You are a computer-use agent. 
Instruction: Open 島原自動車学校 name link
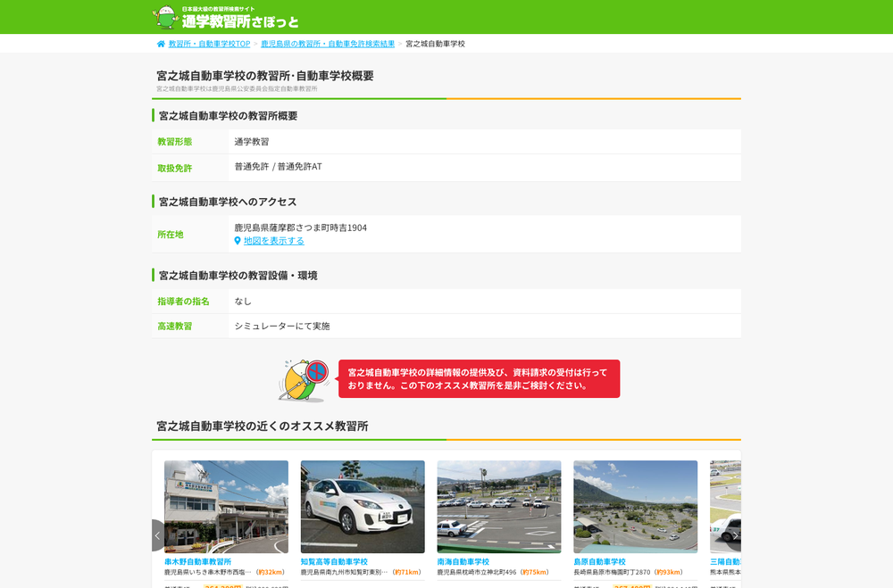pyautogui.click(x=600, y=562)
